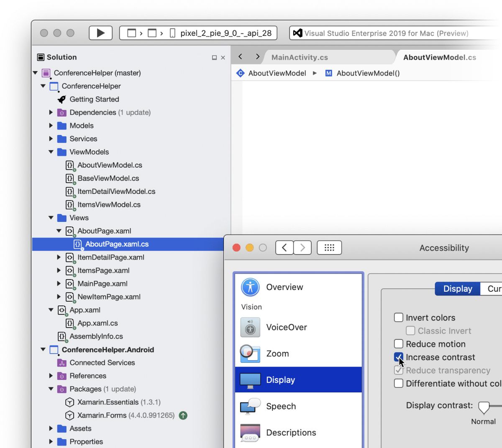Check the Reduce motion option

(x=399, y=344)
